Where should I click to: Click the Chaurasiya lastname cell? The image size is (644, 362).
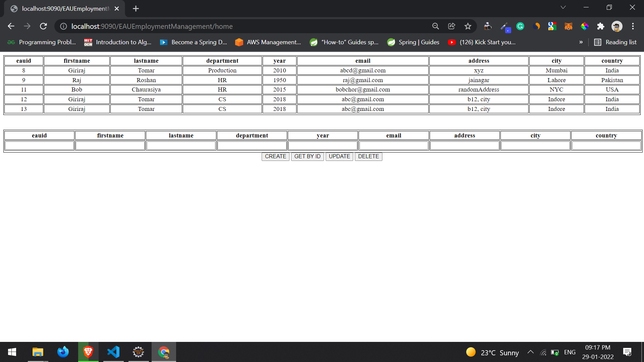click(146, 89)
